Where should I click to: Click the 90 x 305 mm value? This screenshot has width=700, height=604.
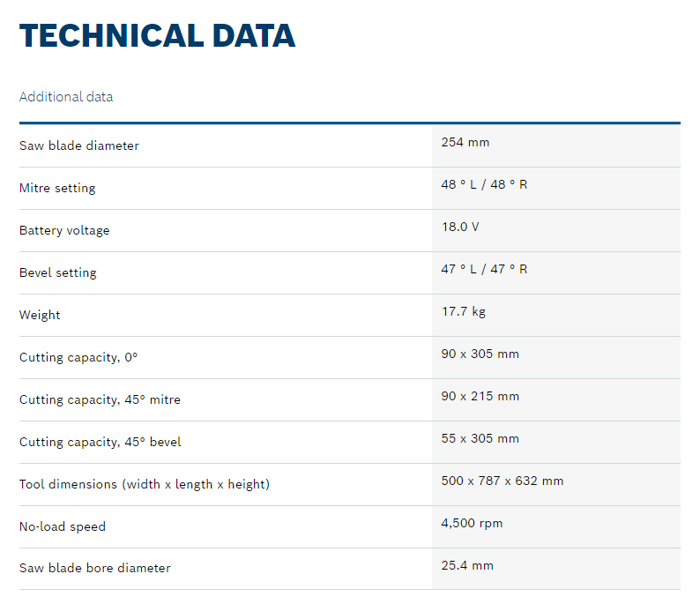[480, 354]
